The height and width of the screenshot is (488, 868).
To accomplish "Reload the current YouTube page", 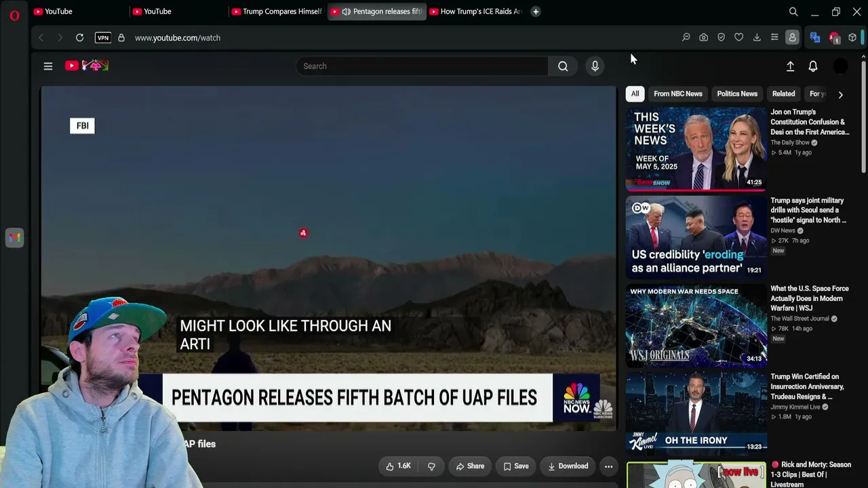I will tap(79, 38).
